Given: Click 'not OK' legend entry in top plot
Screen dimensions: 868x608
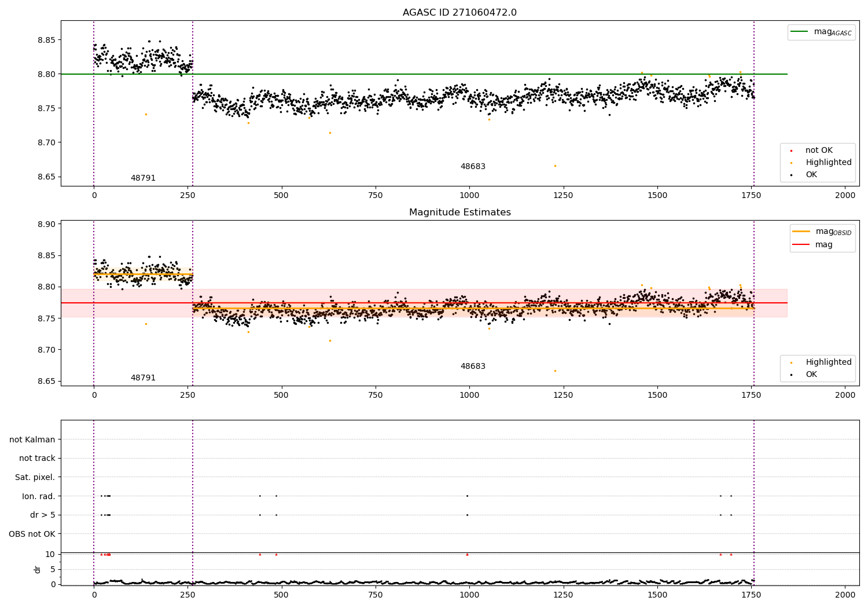Looking at the screenshot, I should coord(819,151).
